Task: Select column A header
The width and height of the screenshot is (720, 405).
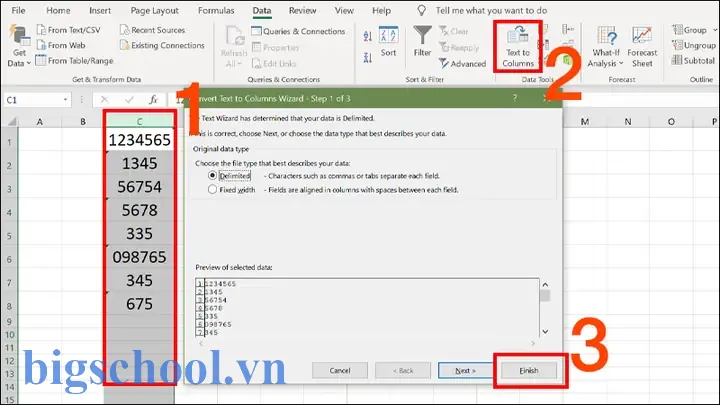Action: point(39,122)
